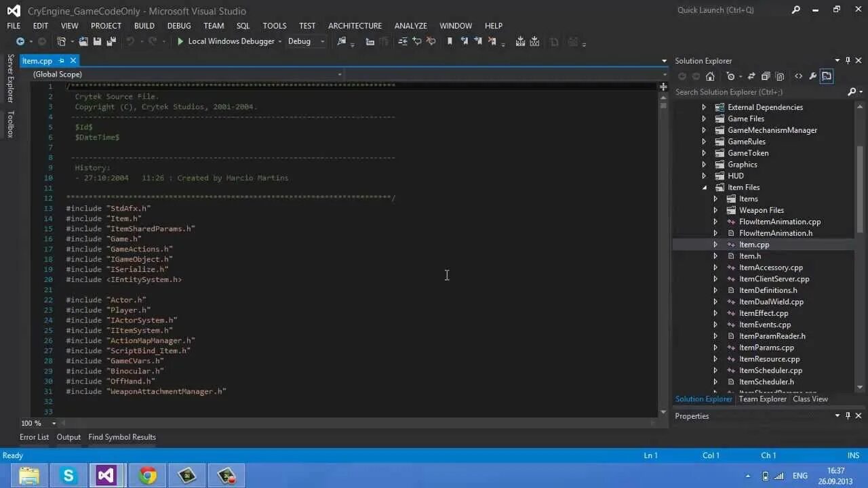The image size is (868, 488).
Task: Open the Output tab
Action: (x=68, y=437)
